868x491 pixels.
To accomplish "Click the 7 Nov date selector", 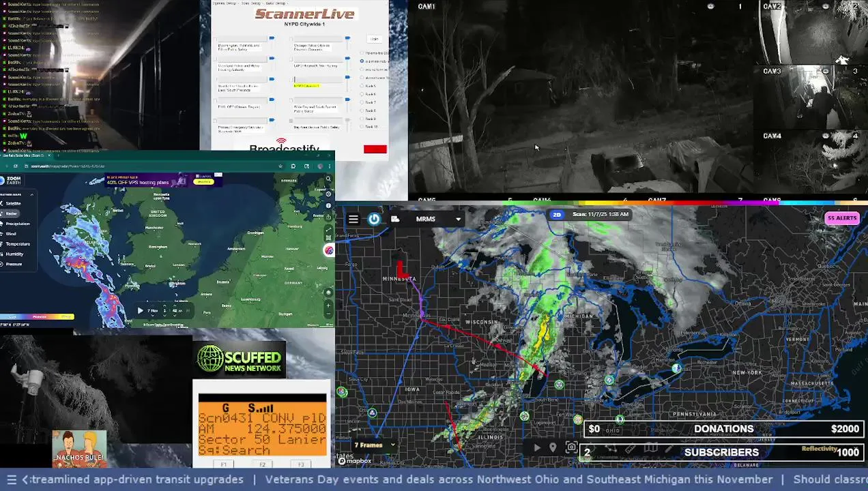I will click(153, 311).
